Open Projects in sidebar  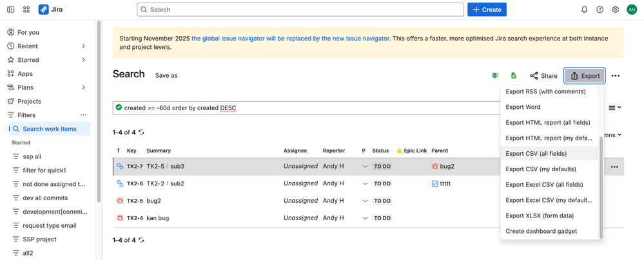coord(29,101)
